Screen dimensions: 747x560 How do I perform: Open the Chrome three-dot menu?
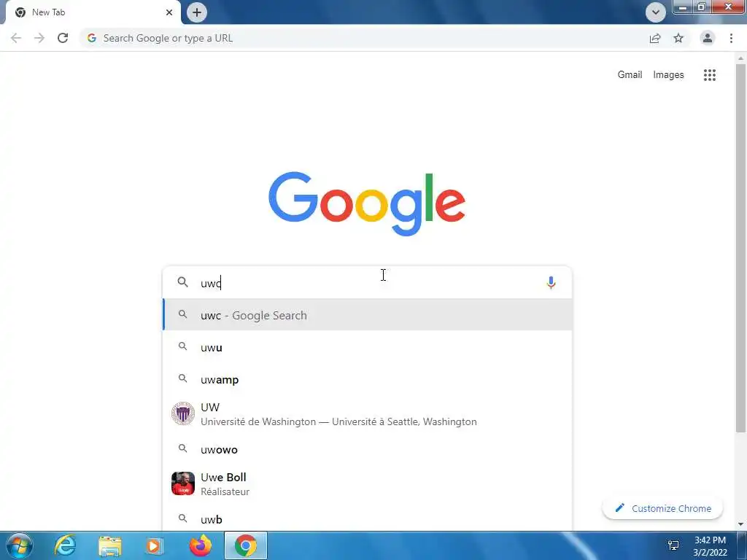pos(731,38)
